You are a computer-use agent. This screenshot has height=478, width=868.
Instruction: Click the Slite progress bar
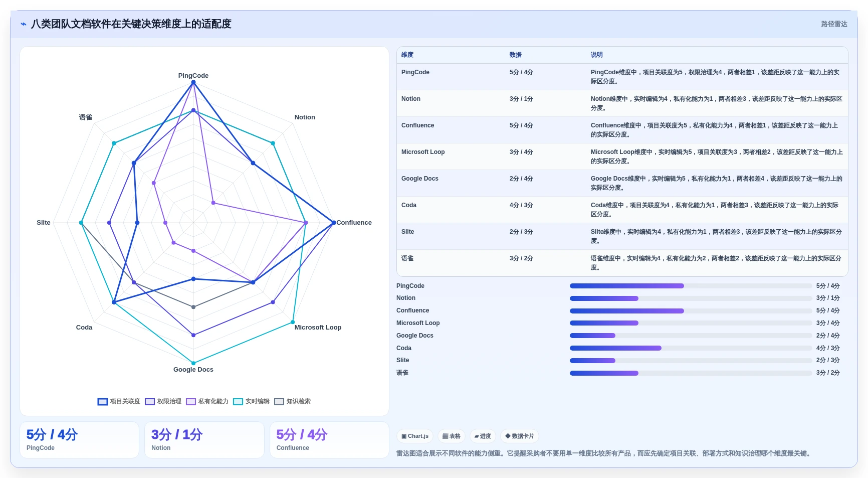691,361
